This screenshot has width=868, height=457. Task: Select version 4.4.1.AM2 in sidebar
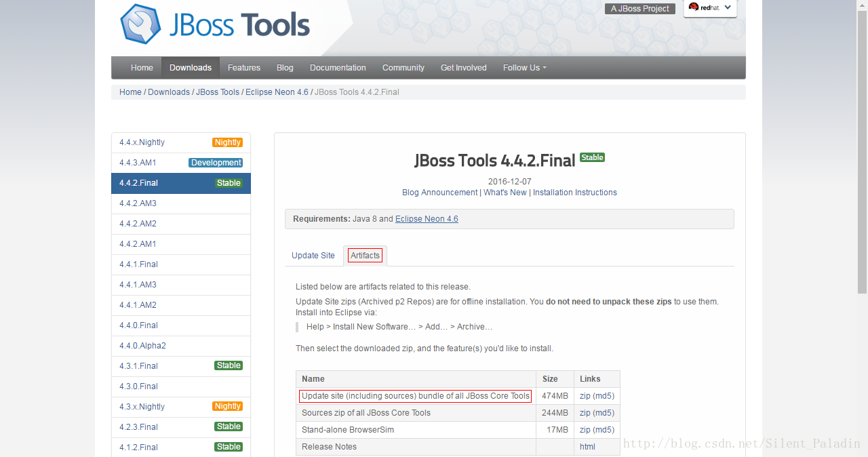point(181,305)
